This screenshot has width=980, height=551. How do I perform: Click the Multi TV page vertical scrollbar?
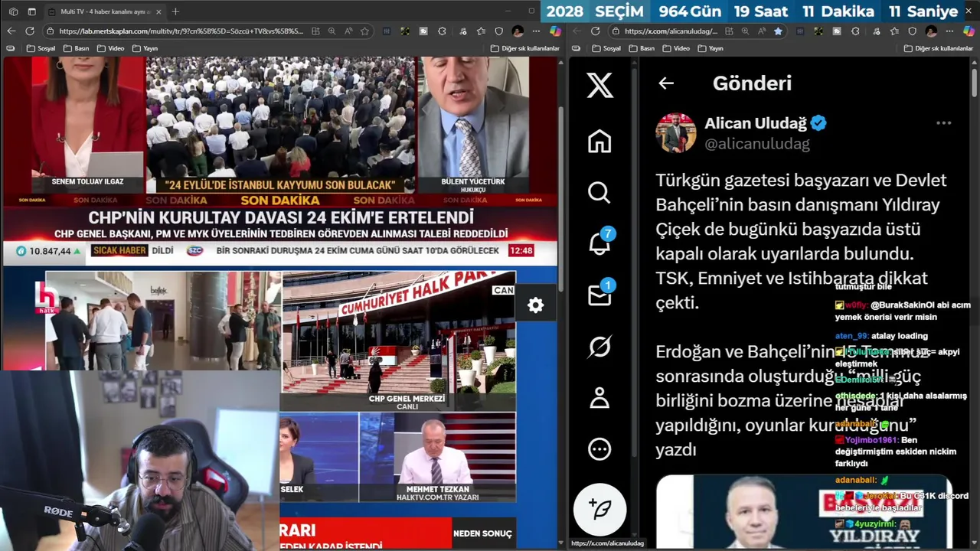[x=562, y=199]
